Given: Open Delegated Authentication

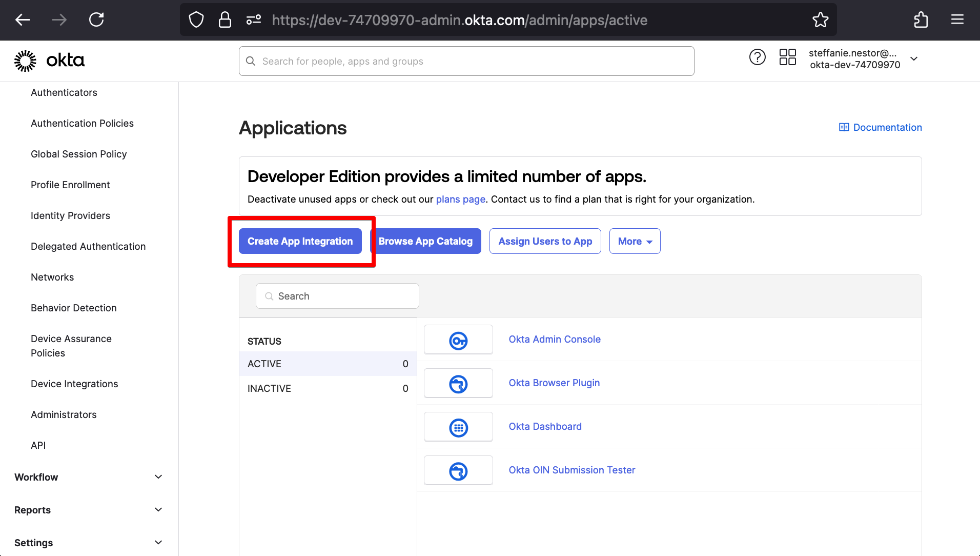Looking at the screenshot, I should coord(88,246).
